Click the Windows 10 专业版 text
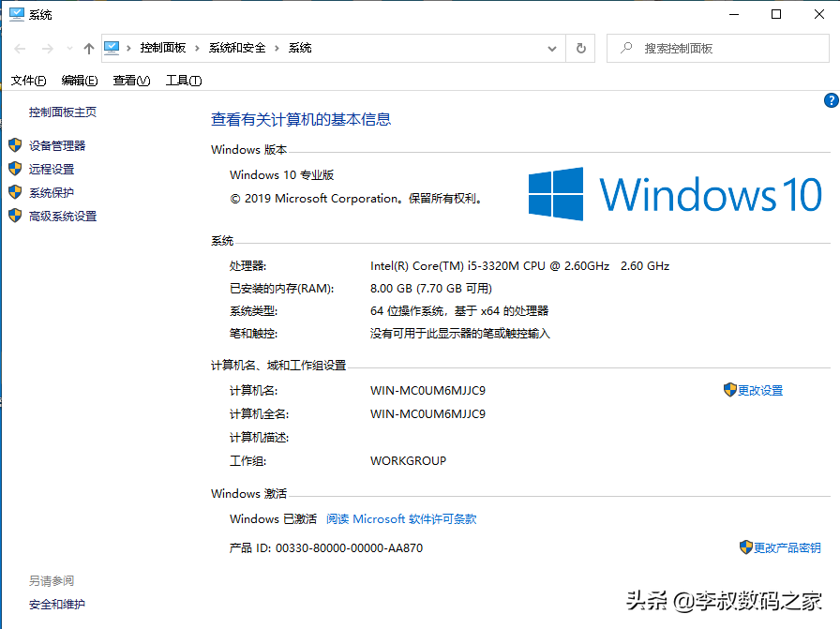Image resolution: width=840 pixels, height=629 pixels. [x=282, y=175]
